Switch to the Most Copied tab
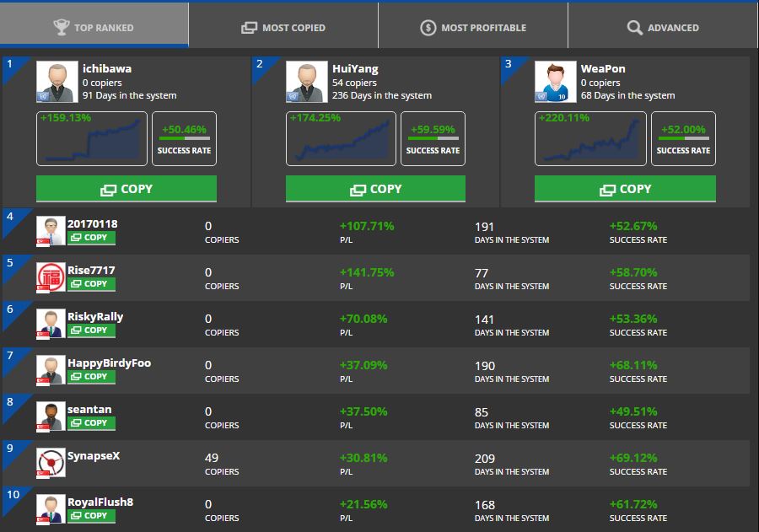 283,28
